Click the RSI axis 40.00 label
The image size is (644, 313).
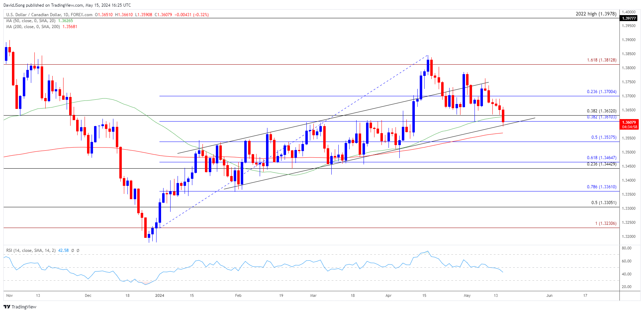point(626,274)
